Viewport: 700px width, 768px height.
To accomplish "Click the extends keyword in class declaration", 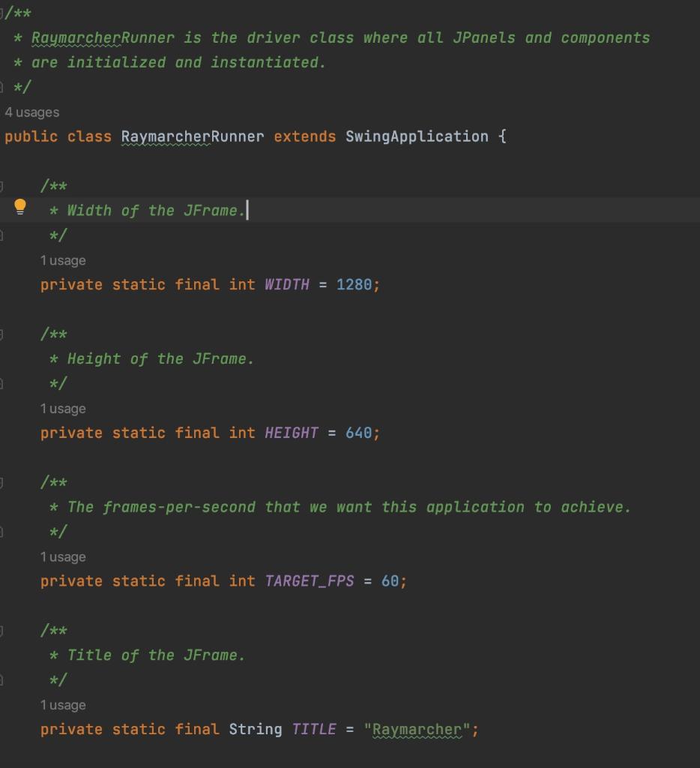I will [303, 136].
